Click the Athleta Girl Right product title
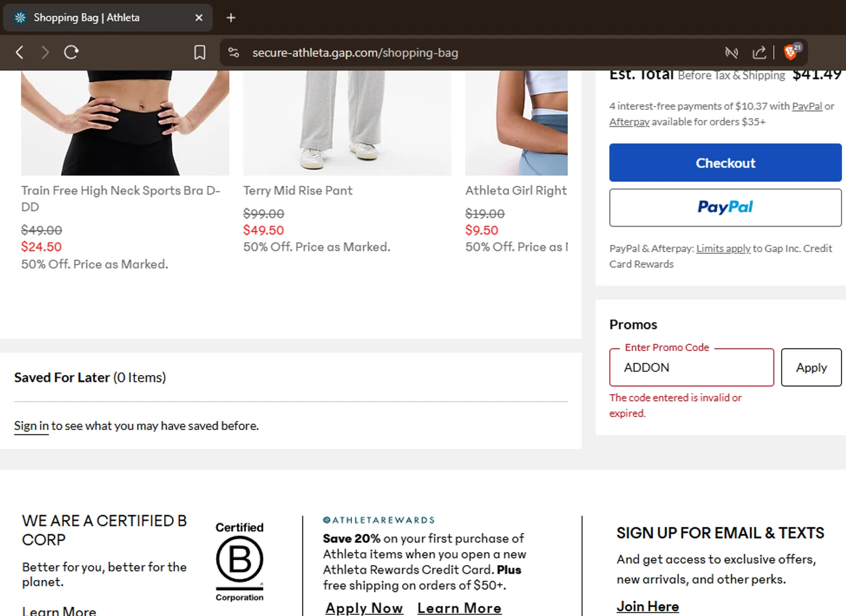Screen dimensions: 846x616 [516, 191]
